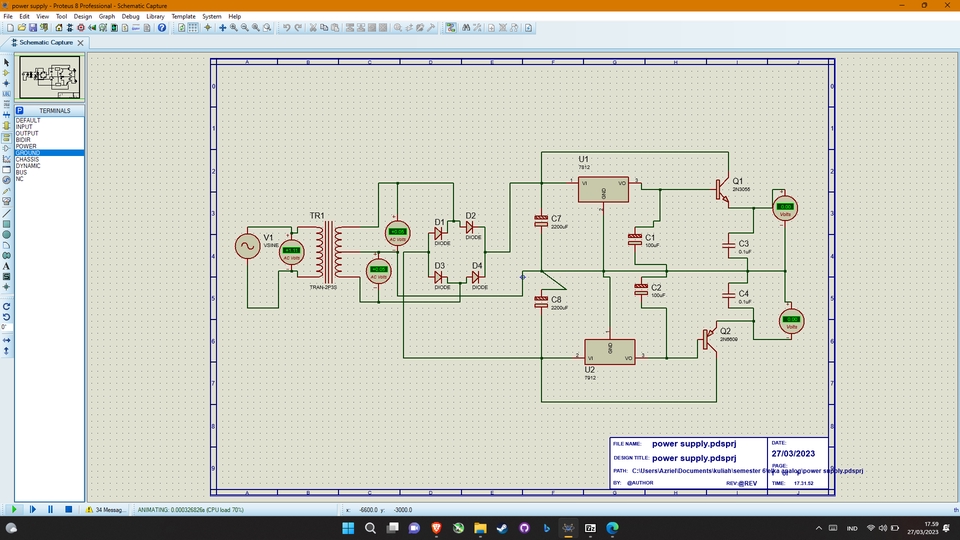Open File Explorer from the taskbar
Screen dimensions: 960x540
click(x=480, y=528)
